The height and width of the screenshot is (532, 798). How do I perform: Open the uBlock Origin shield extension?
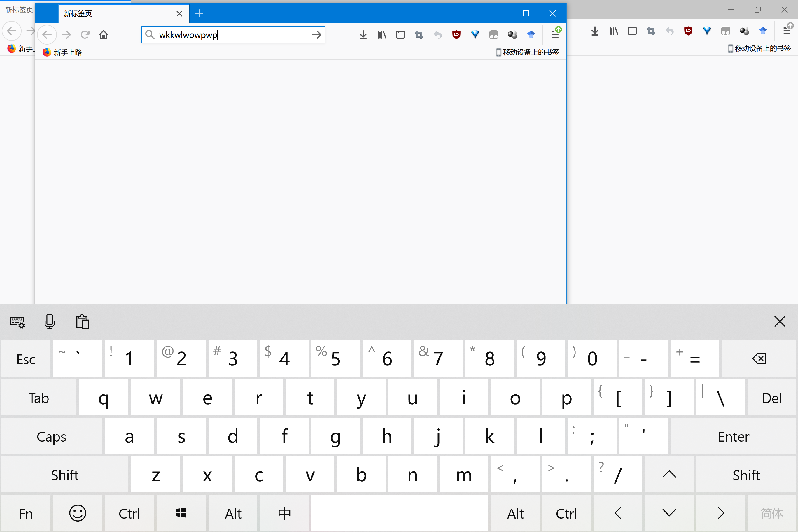pos(456,35)
